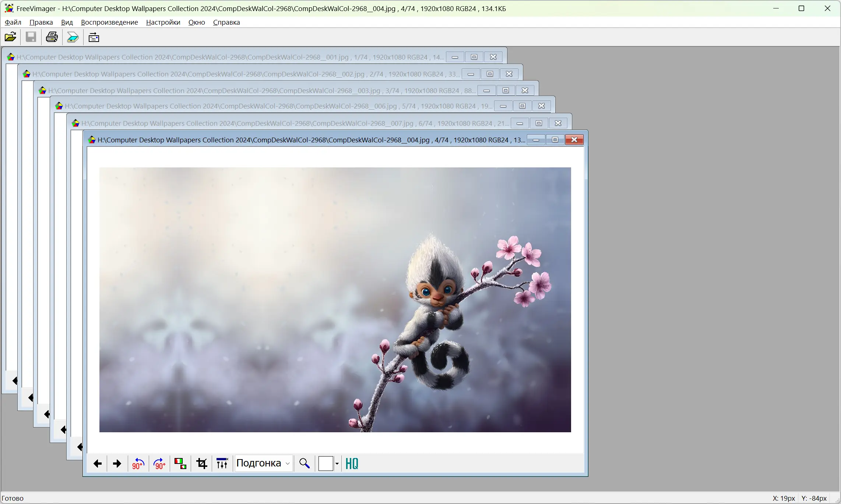Rotate image 90° clockwise
The width and height of the screenshot is (841, 504).
click(159, 464)
